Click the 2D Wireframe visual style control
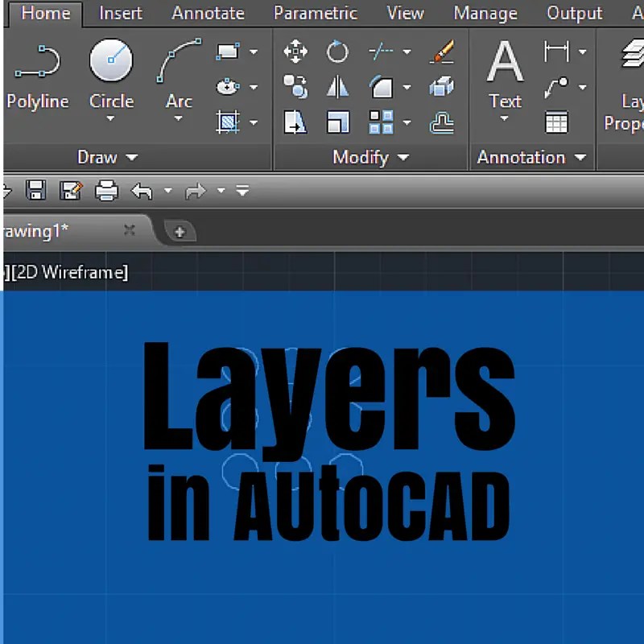 click(69, 272)
